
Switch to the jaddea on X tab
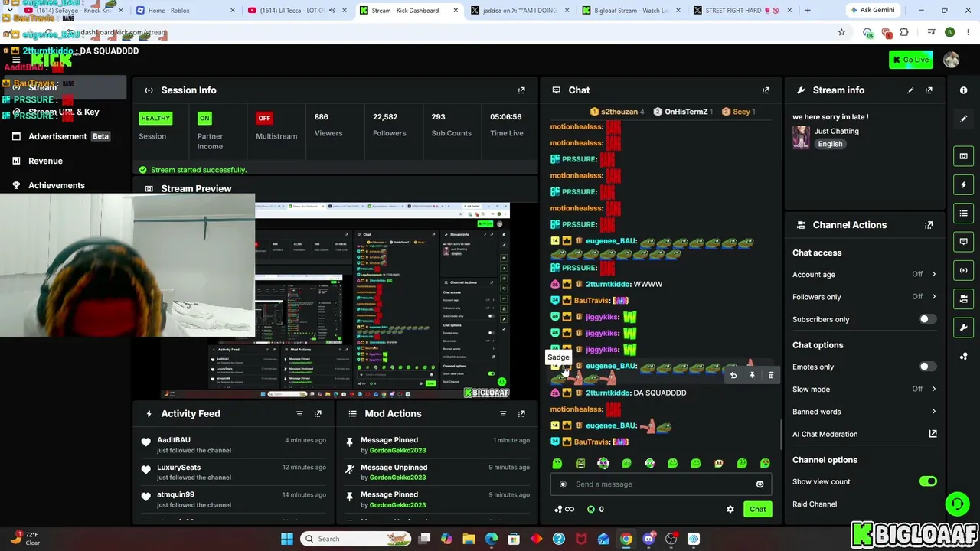pyautogui.click(x=521, y=11)
